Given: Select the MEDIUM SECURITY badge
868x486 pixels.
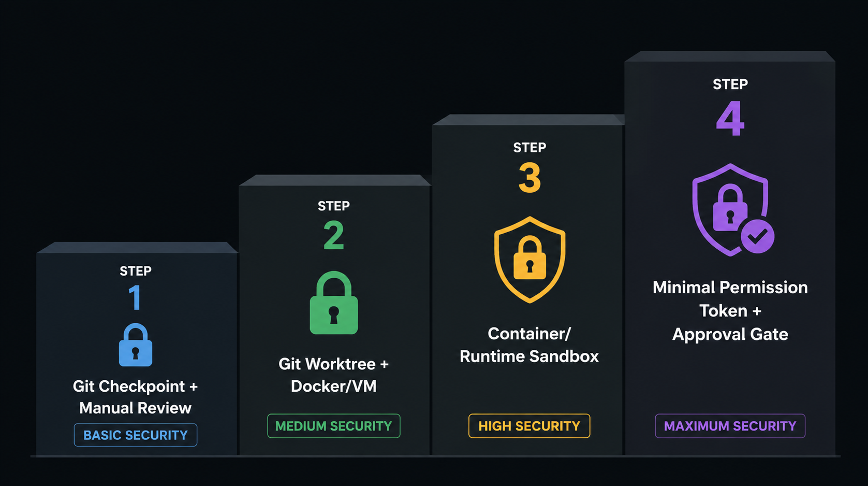Looking at the screenshot, I should point(334,426).
